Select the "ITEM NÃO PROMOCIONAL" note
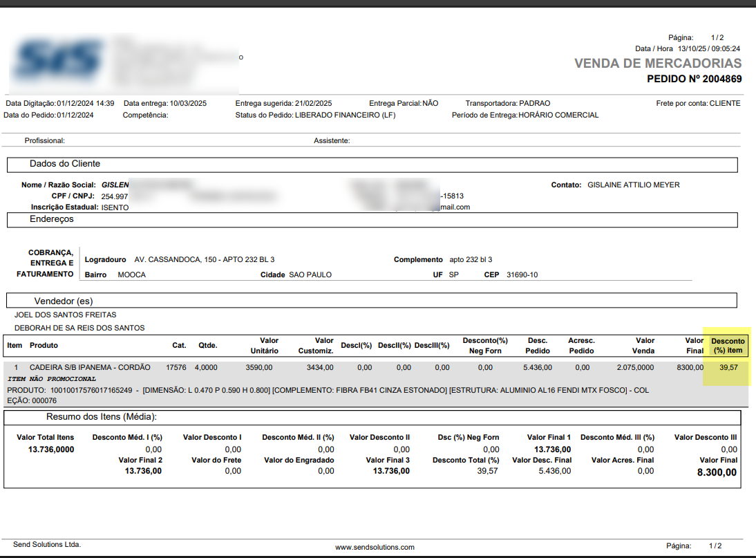The image size is (756, 558). pos(52,379)
